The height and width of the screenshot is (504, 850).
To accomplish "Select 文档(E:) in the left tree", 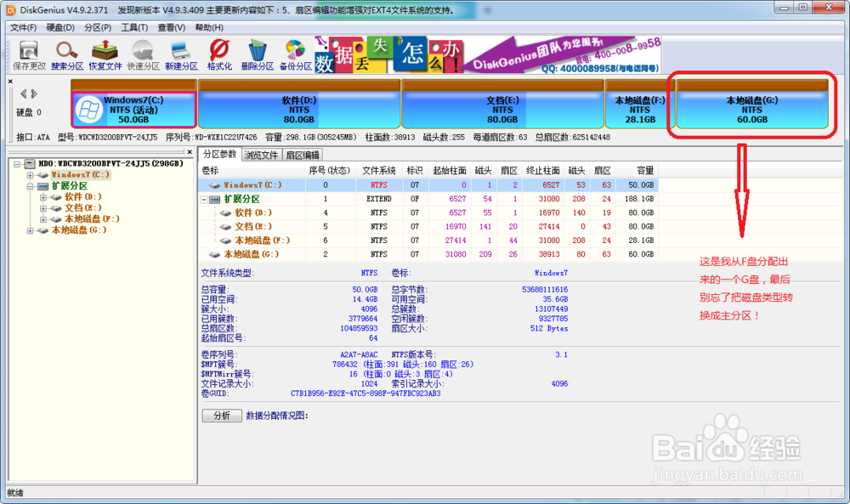I will click(83, 208).
